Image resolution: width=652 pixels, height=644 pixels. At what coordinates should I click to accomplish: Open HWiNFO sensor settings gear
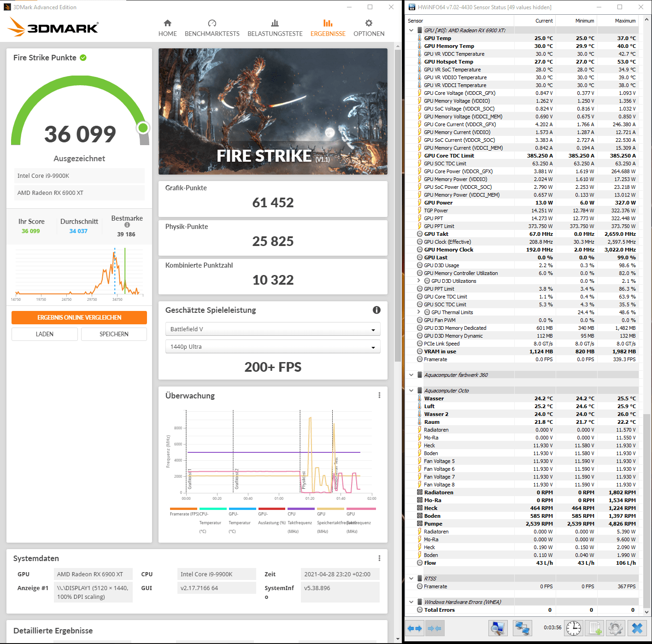616,628
